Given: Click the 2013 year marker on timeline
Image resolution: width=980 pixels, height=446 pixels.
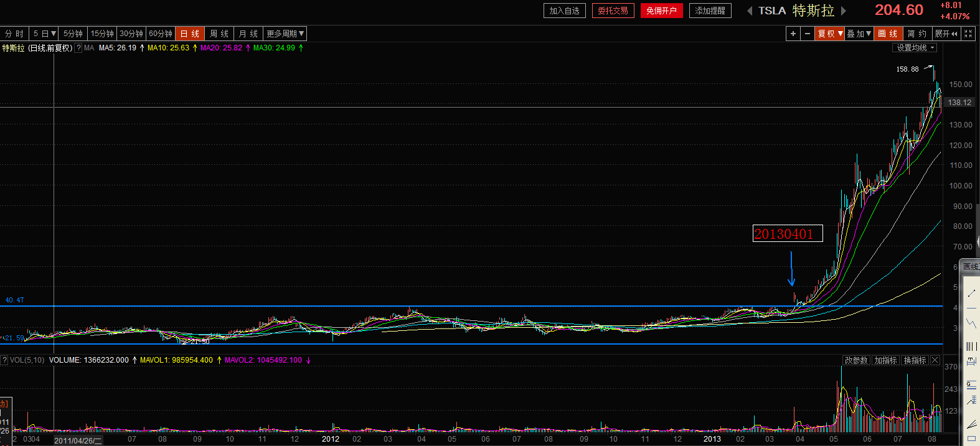Looking at the screenshot, I should (712, 439).
